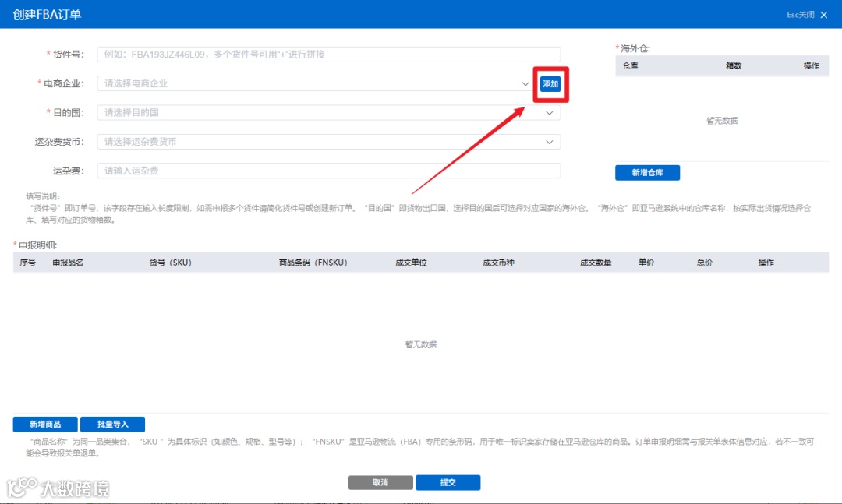Viewport: 842px width, 504px height.
Task: Submit the order with 提交 button
Action: (x=448, y=482)
